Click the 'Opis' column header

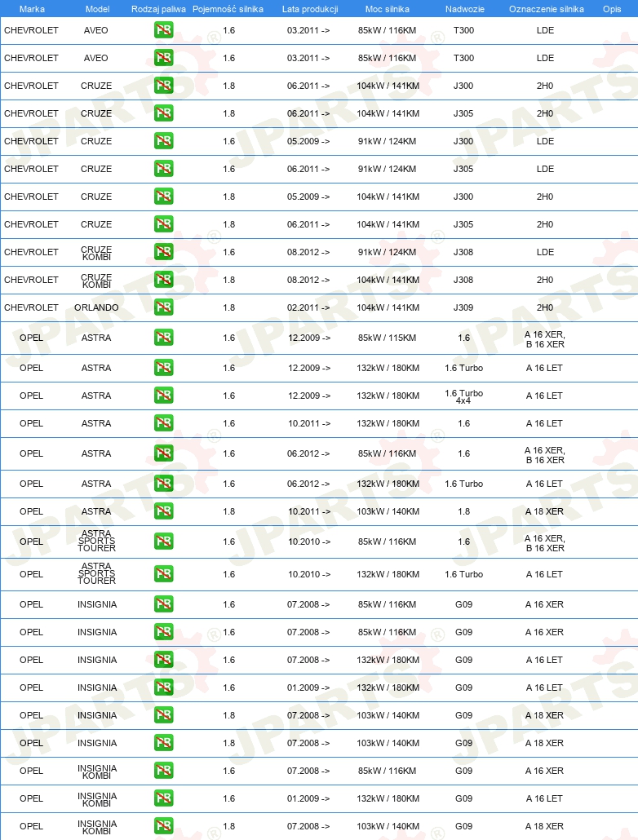tap(612, 9)
